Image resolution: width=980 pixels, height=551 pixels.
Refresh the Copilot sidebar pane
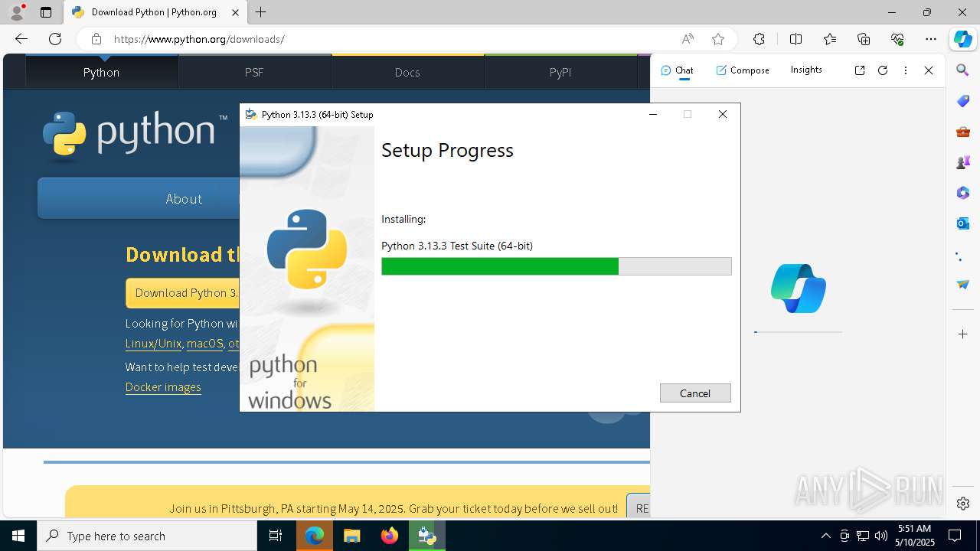(883, 70)
